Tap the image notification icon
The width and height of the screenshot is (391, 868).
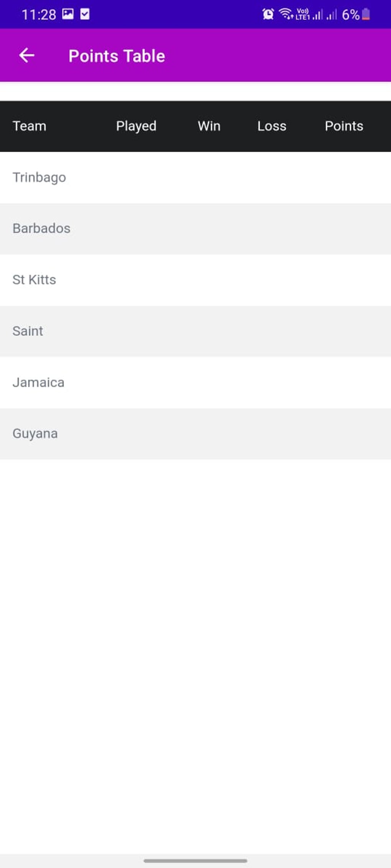tap(68, 14)
